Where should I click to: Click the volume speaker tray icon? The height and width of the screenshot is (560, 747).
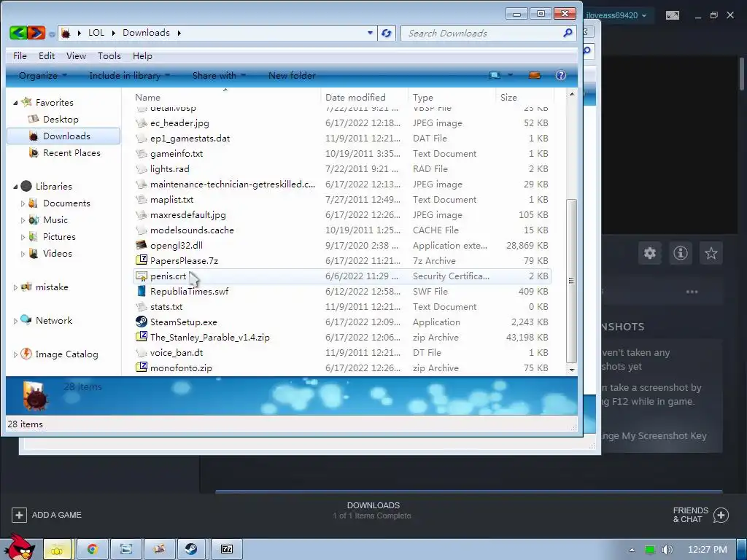(667, 550)
